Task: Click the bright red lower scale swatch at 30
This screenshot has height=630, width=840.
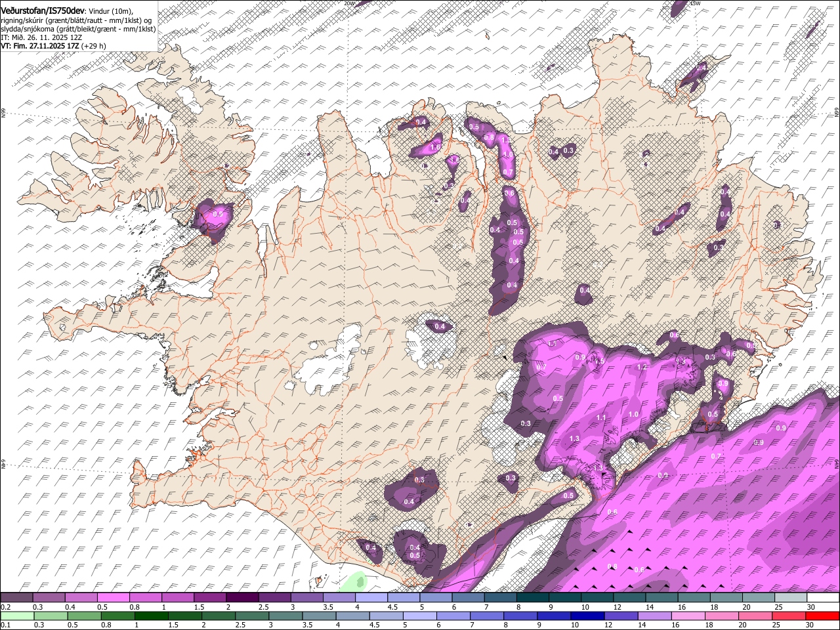Action: pyautogui.click(x=823, y=616)
